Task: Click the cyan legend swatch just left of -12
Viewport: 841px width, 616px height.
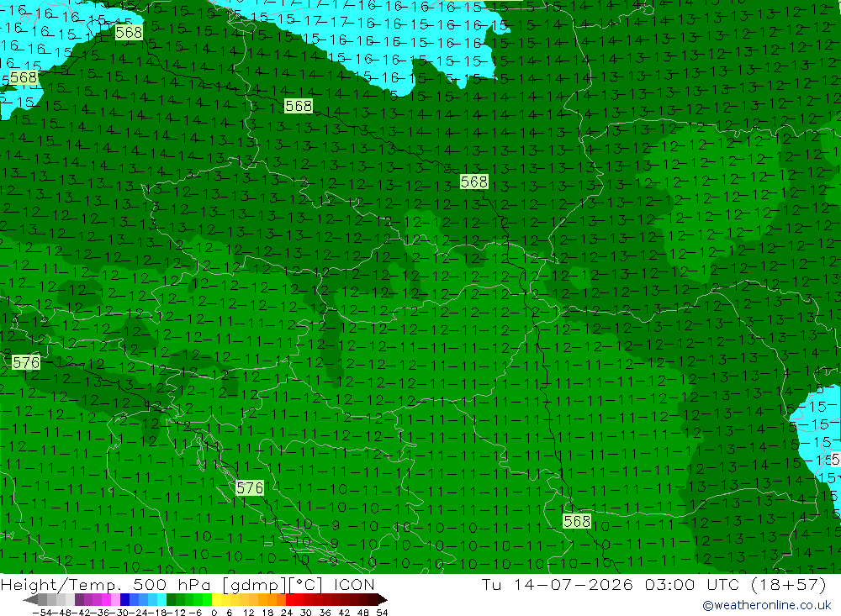Action: [162, 600]
